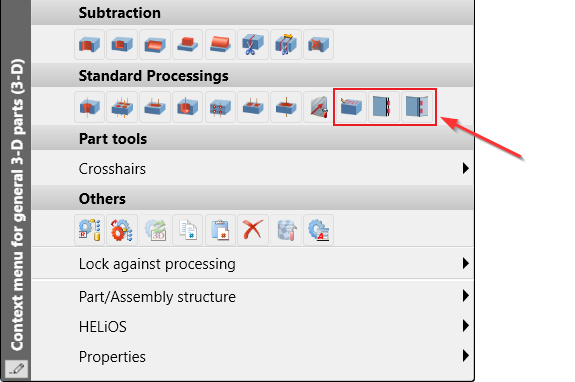Select the first icon in red highlighted box
The height and width of the screenshot is (382, 575).
coord(351,107)
